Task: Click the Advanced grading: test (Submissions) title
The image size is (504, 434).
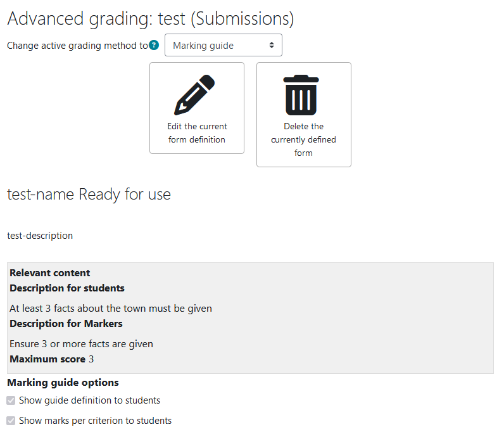Action: coord(151,18)
